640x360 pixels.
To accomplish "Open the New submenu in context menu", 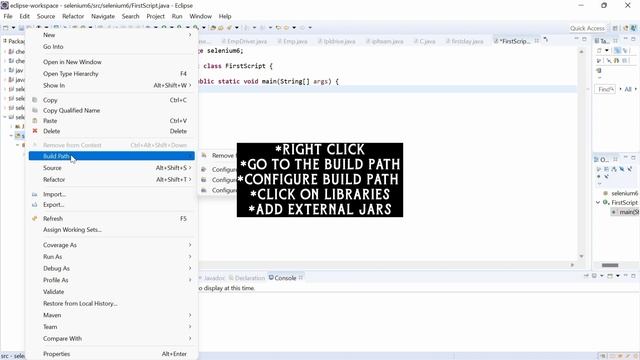I will [111, 35].
